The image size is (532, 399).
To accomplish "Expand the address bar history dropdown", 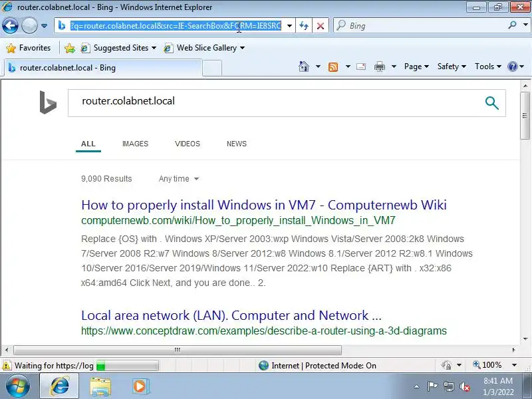I will tap(289, 26).
